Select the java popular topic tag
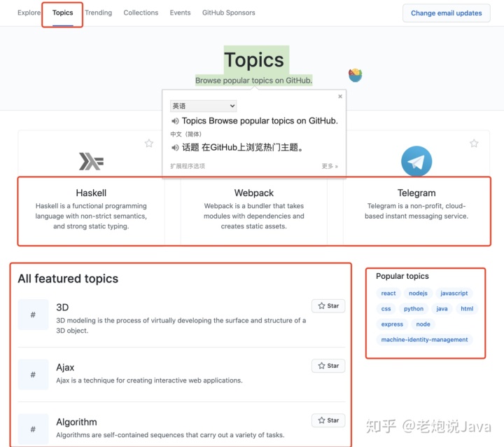Screen dimensions: 504x447 [x=442, y=308]
